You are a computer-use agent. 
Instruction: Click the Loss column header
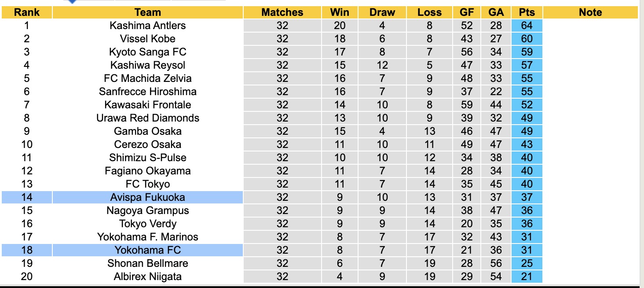429,12
